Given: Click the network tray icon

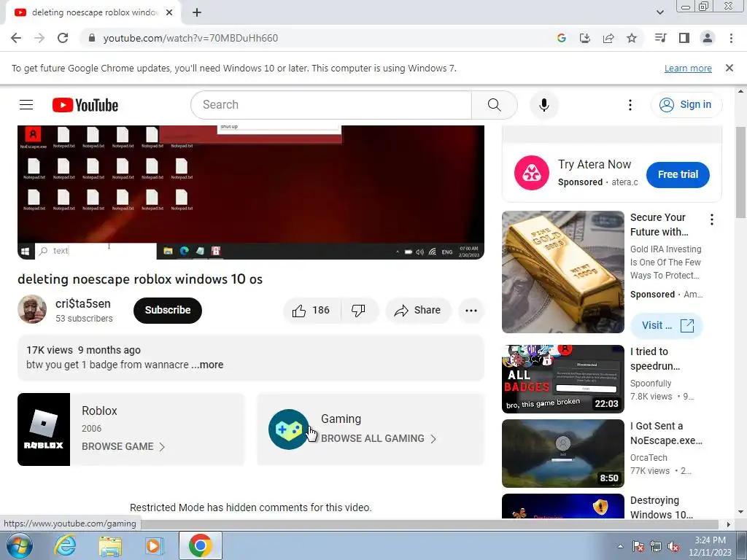Looking at the screenshot, I should (x=656, y=546).
